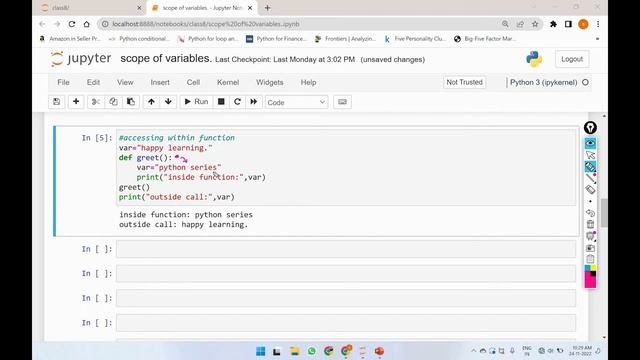Open the Help menu

[308, 82]
